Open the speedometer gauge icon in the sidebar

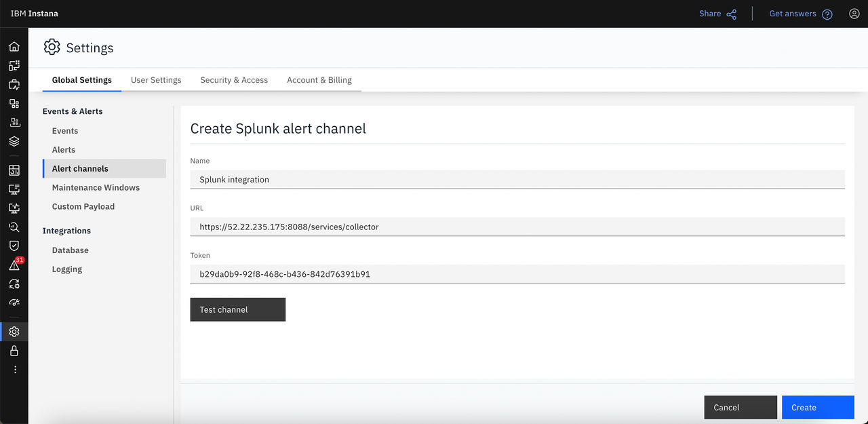pos(14,303)
